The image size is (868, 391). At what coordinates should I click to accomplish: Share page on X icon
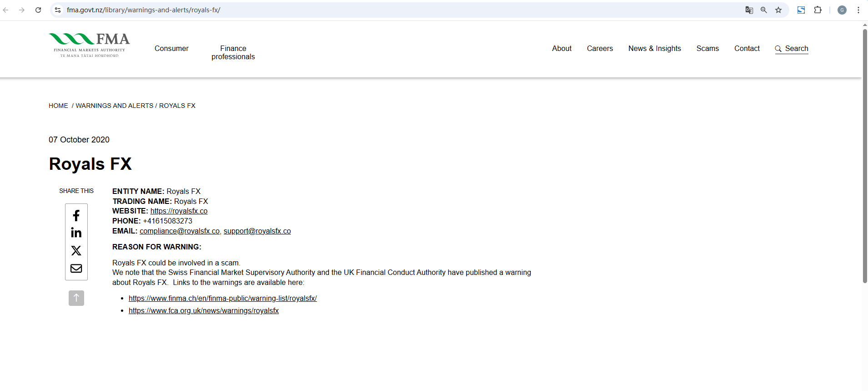76,250
